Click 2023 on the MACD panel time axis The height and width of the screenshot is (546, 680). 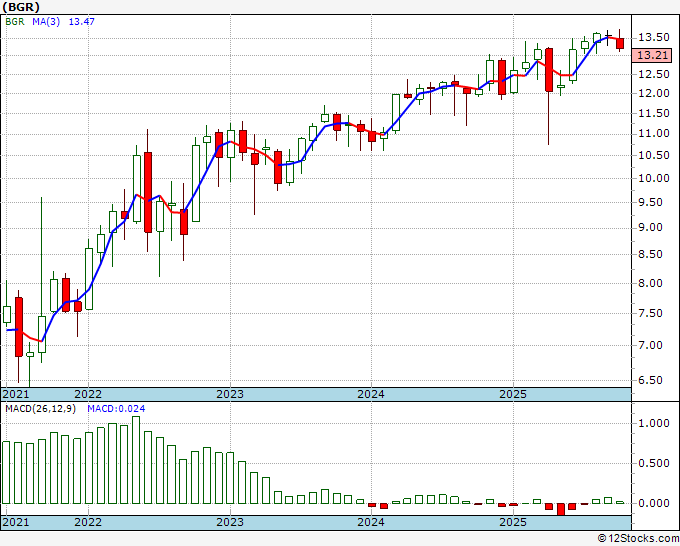(x=230, y=522)
